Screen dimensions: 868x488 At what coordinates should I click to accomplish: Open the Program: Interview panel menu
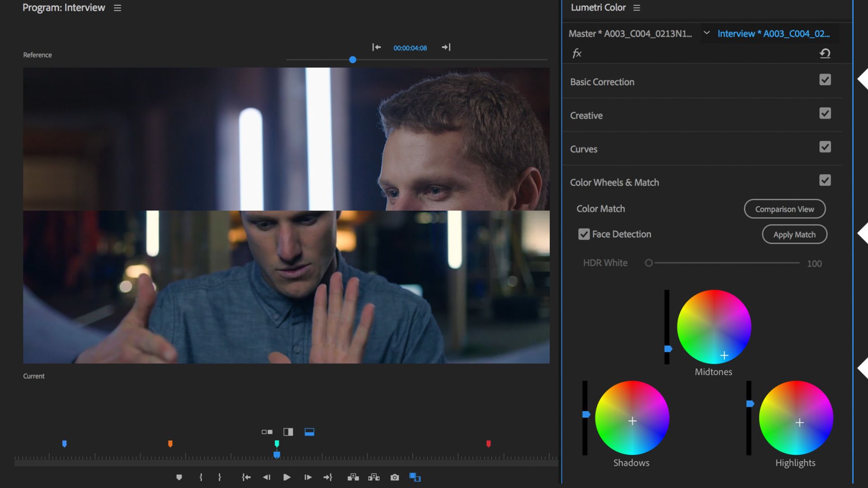[118, 8]
